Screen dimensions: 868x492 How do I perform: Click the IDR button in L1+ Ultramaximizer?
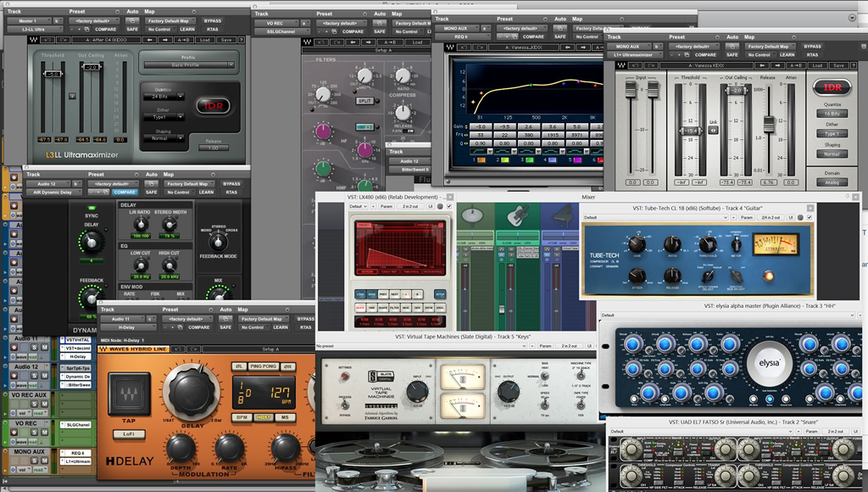point(832,87)
